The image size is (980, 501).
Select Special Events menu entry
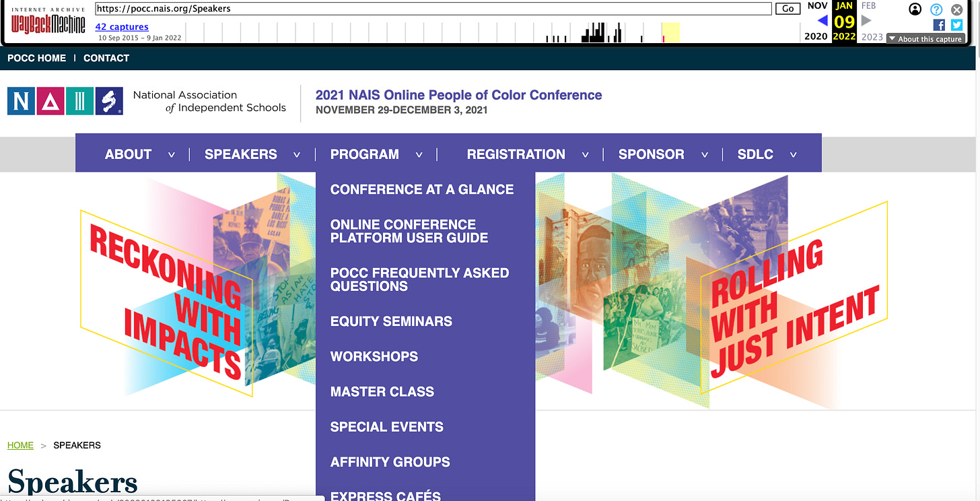387,427
